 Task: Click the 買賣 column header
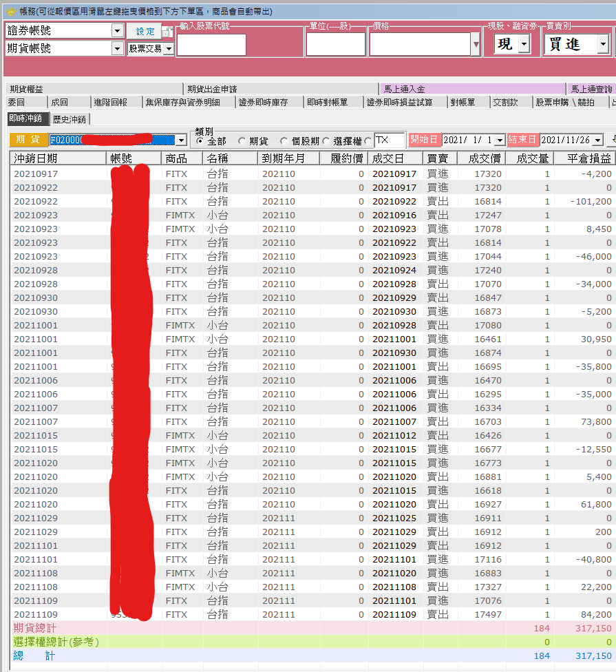click(440, 158)
